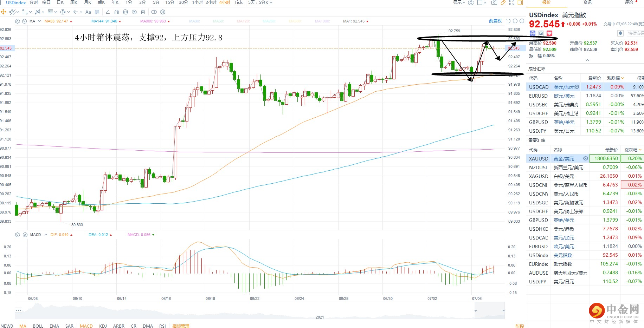Click the orange pencil draw icon

click(503, 2)
